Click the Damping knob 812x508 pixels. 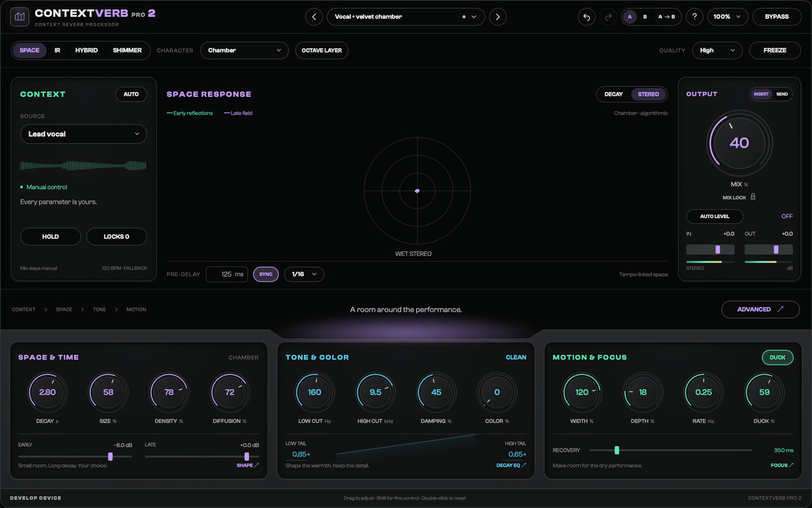[436, 392]
